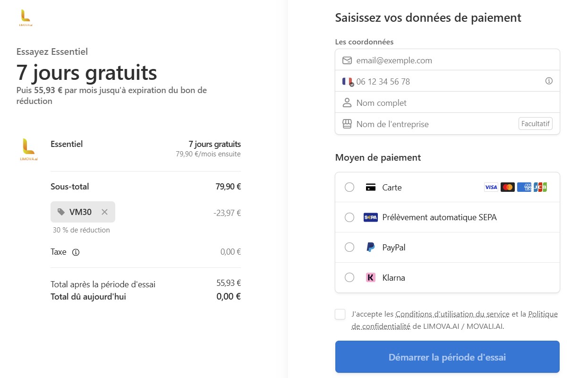Screen dimensions: 588x378
Task: Click the tax info icon
Action: coord(76,252)
